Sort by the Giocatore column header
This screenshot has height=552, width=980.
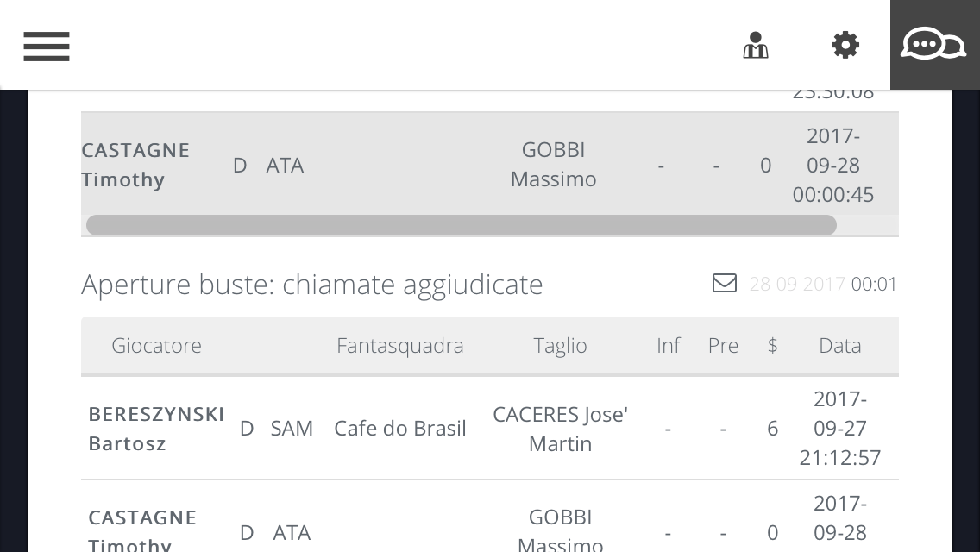point(156,345)
